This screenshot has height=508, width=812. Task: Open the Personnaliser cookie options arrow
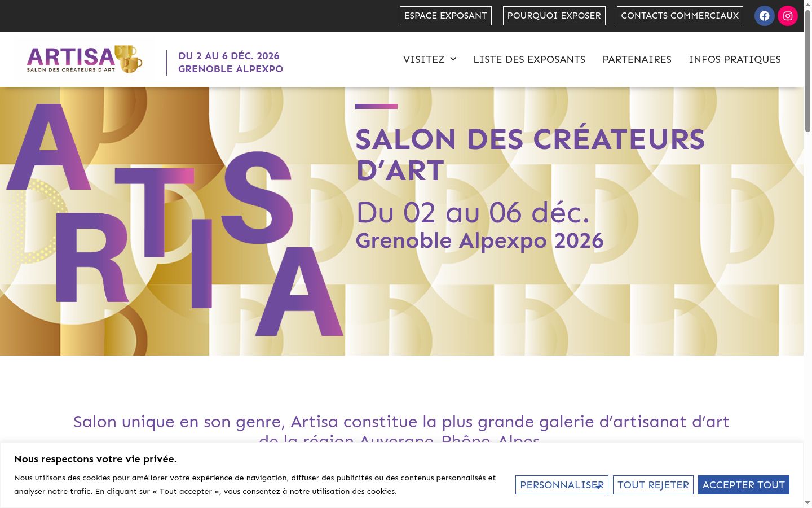click(598, 487)
